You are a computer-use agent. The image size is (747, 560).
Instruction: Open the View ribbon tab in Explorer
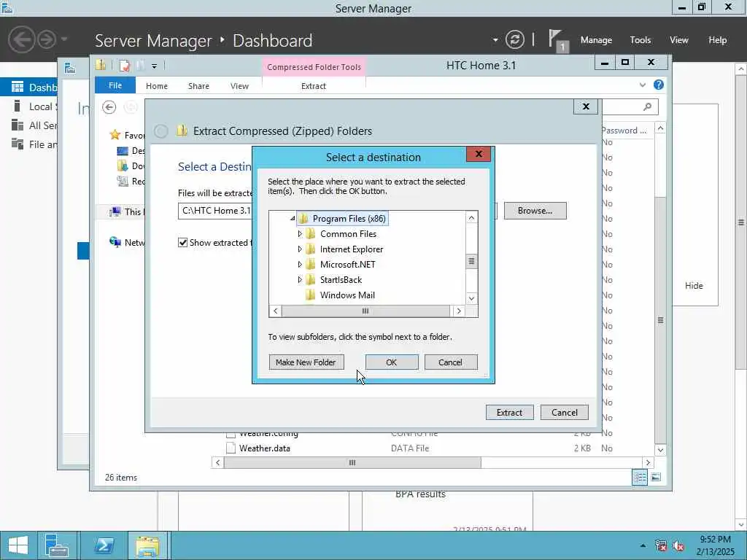(239, 86)
